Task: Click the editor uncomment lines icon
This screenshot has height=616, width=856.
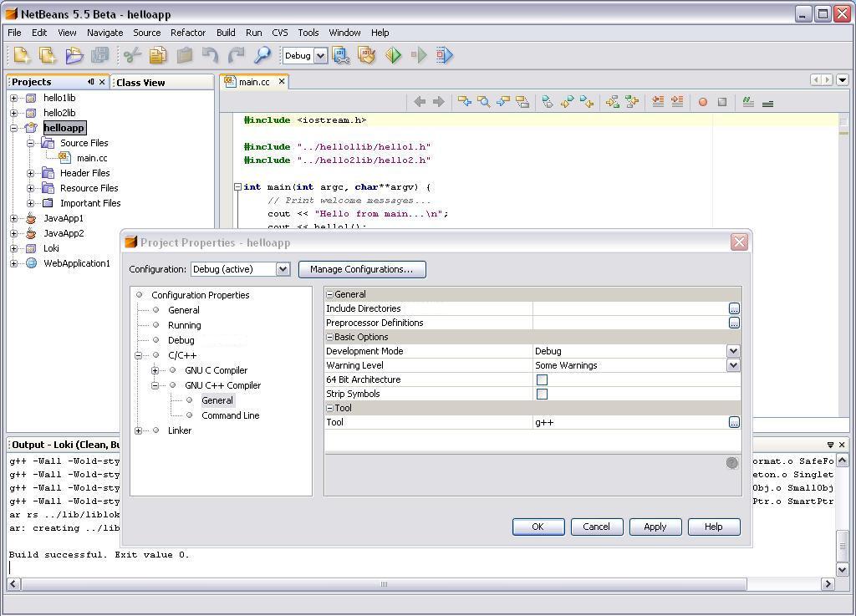Action: coord(767,103)
